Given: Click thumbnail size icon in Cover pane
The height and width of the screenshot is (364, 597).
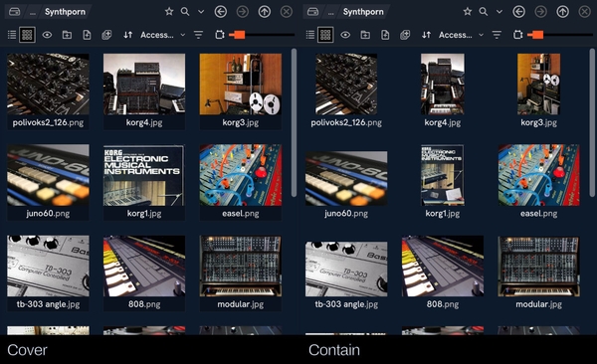Looking at the screenshot, I should (x=220, y=35).
